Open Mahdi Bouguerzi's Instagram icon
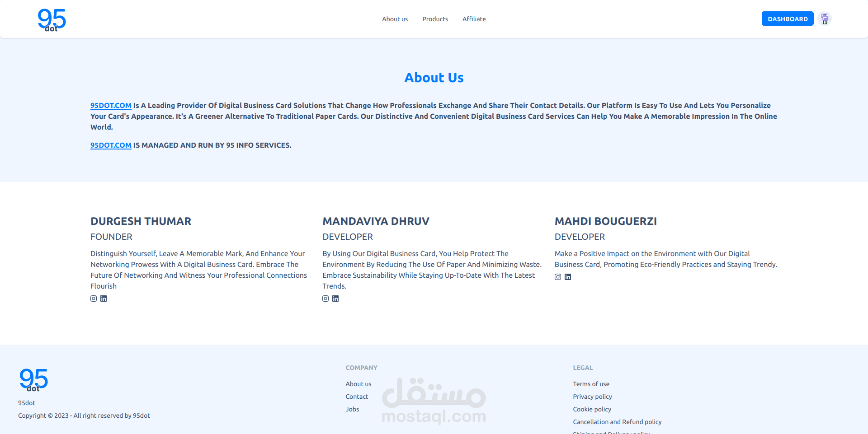The image size is (868, 434). (x=558, y=277)
